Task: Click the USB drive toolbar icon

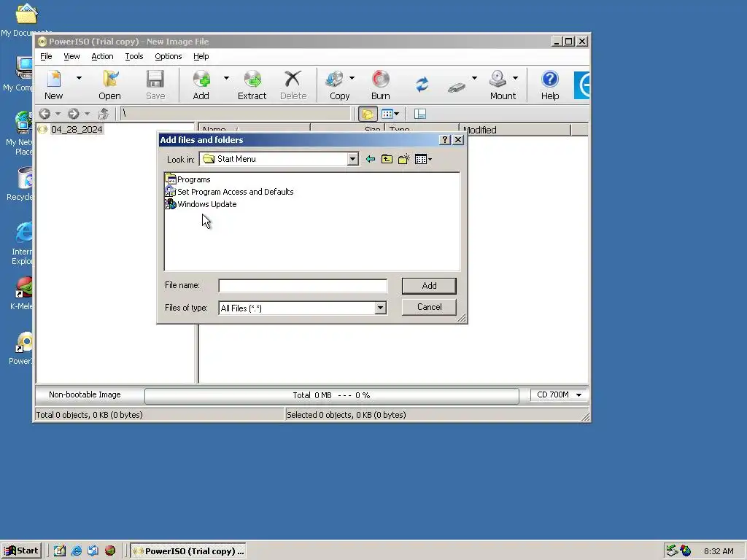Action: click(457, 87)
